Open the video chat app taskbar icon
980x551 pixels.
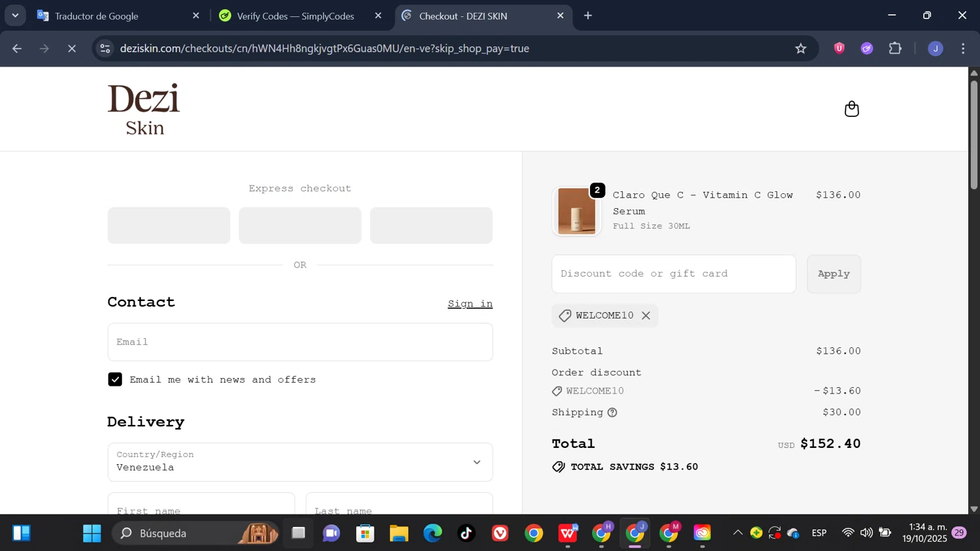[x=331, y=533]
